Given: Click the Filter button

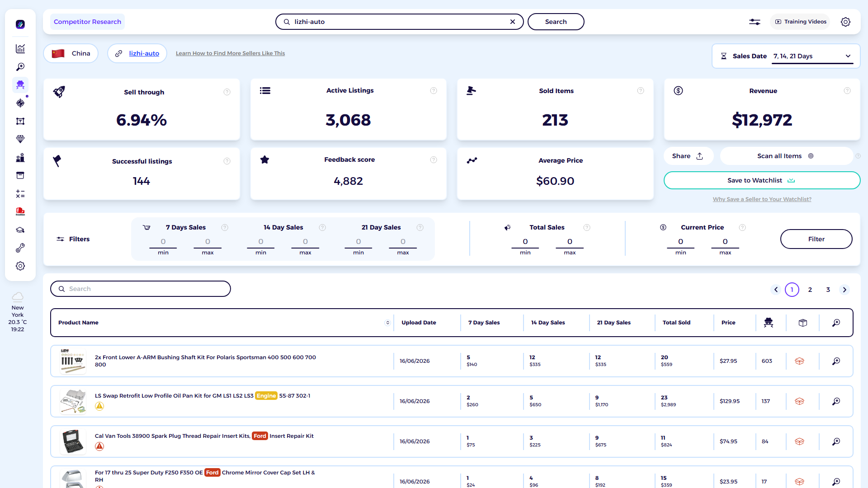Looking at the screenshot, I should [816, 239].
